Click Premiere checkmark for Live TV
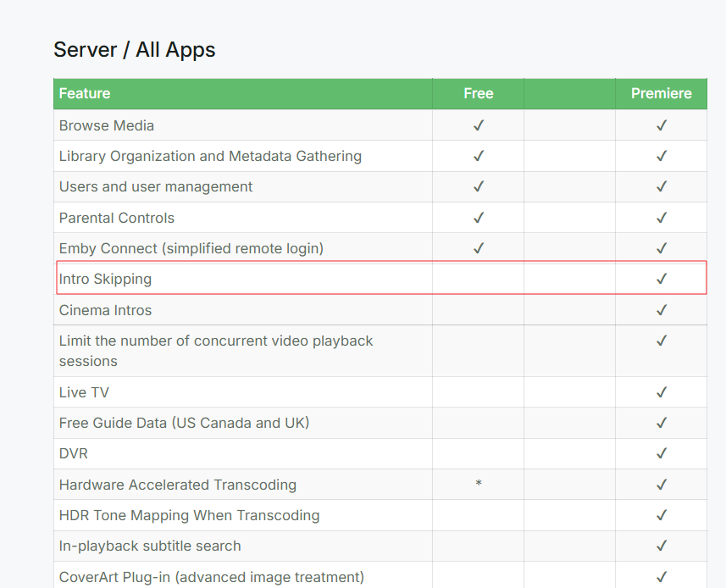The height and width of the screenshot is (588, 726). pos(661,392)
